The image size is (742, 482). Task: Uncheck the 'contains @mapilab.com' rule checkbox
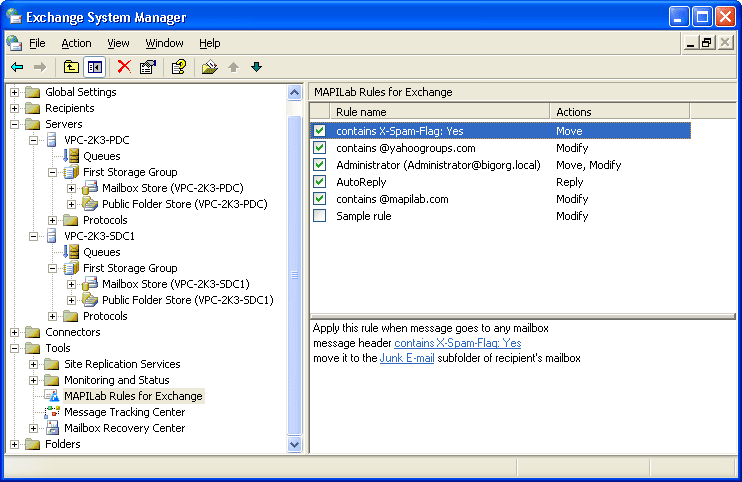[x=320, y=199]
